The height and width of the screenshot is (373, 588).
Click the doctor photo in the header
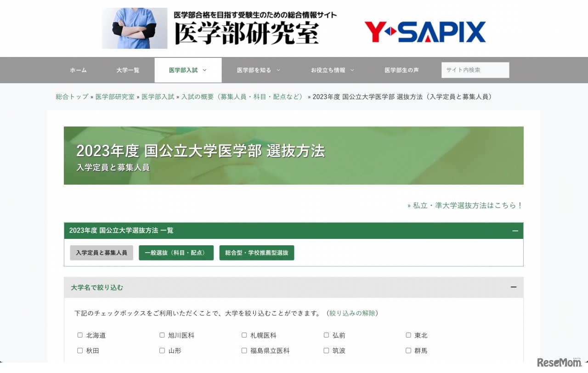click(x=134, y=28)
